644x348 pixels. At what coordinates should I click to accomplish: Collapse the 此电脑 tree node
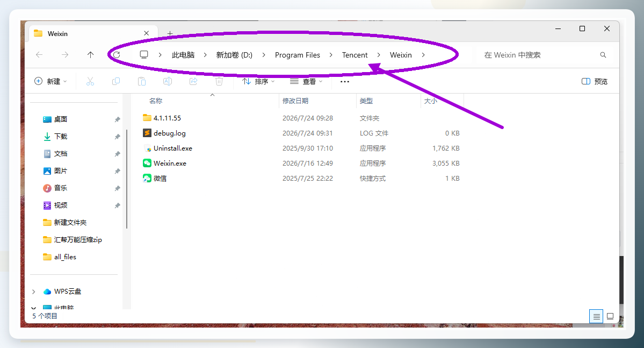pyautogui.click(x=34, y=308)
